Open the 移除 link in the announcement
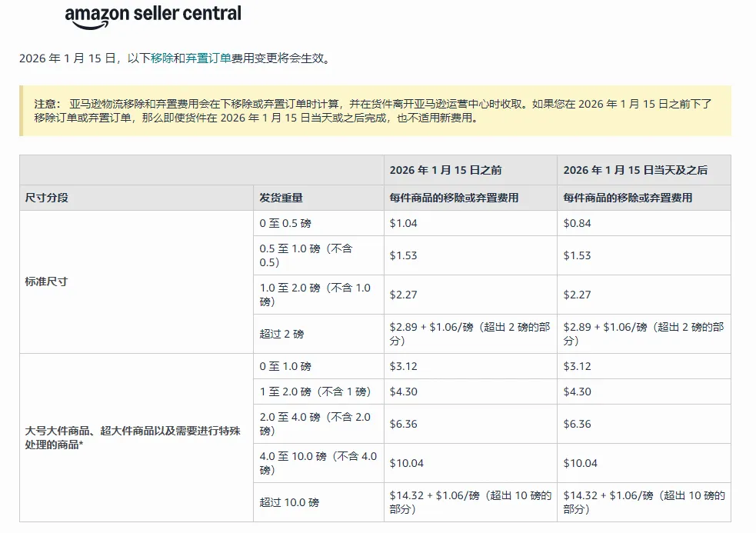The width and height of the screenshot is (756, 533). tap(162, 58)
